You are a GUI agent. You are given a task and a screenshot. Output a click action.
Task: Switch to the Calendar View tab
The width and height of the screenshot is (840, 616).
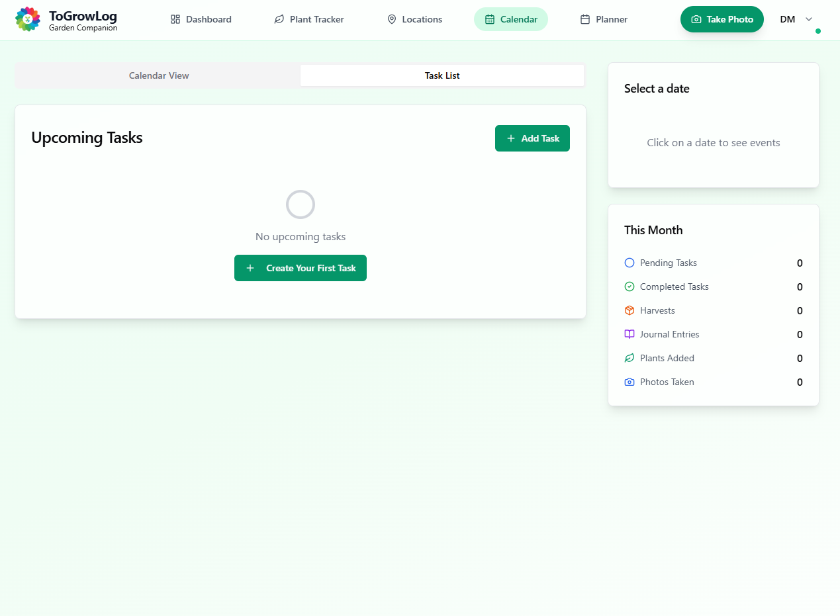159,75
